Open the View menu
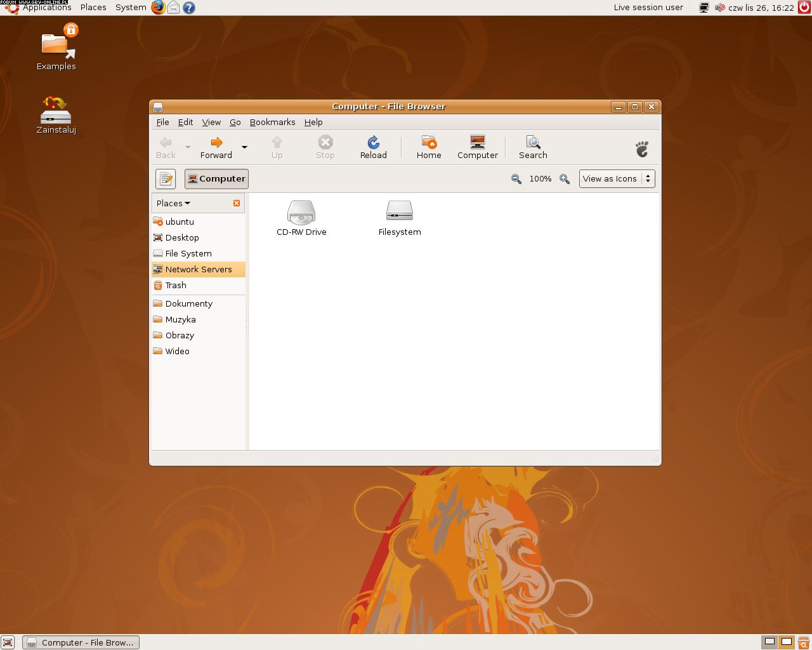 [x=211, y=122]
